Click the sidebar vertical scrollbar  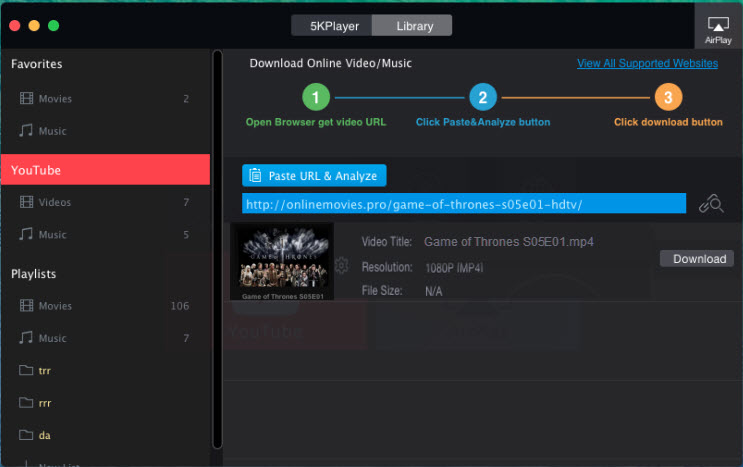coord(217,249)
